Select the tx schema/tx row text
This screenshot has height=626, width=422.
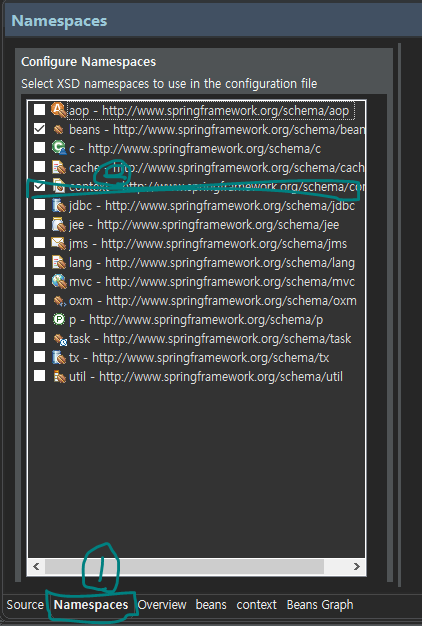[x=199, y=358]
